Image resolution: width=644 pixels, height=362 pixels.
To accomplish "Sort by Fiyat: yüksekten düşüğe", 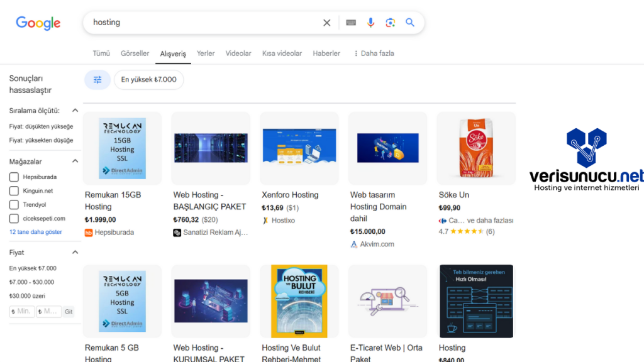I will (41, 140).
